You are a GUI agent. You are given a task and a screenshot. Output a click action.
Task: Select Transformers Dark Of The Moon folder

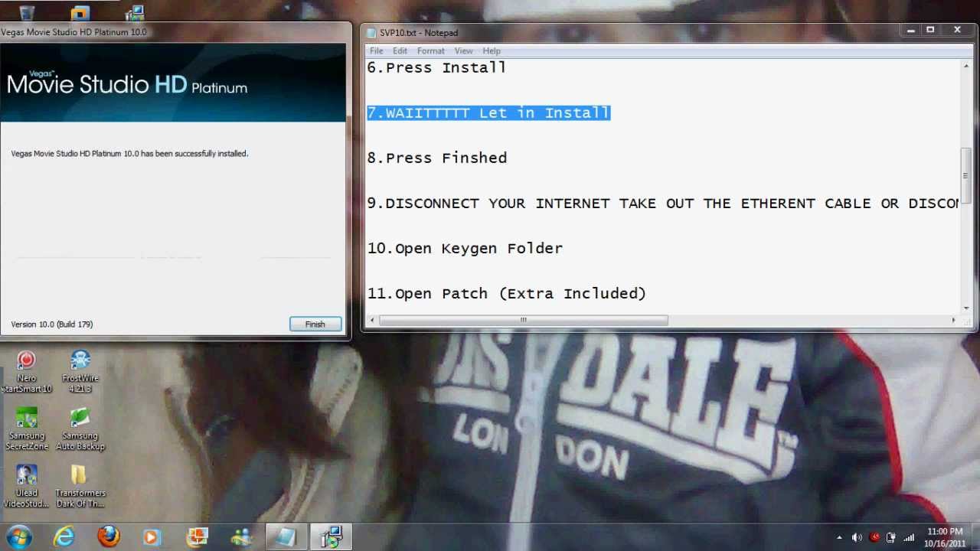(x=80, y=486)
